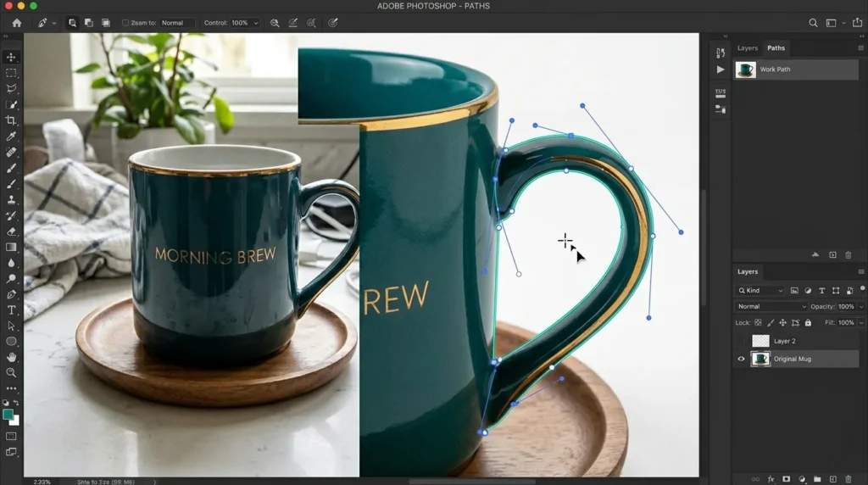
Task: Select the Eyedropper tool
Action: 11,137
